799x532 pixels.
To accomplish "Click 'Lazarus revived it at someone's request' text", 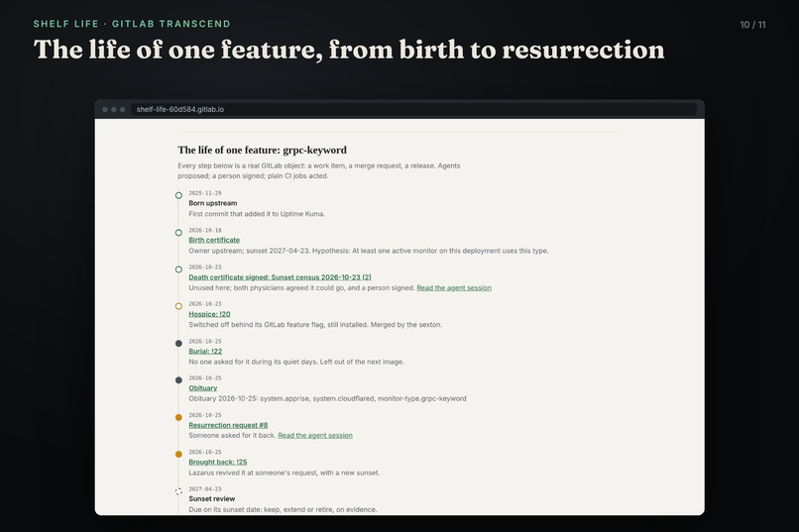I will pos(254,473).
